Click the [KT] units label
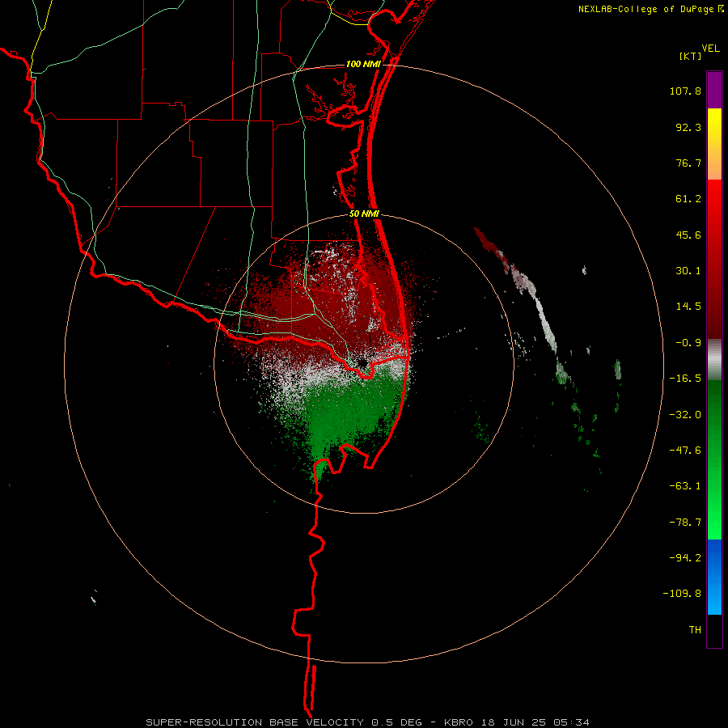Viewport: 728px width, 728px height. pyautogui.click(x=690, y=57)
